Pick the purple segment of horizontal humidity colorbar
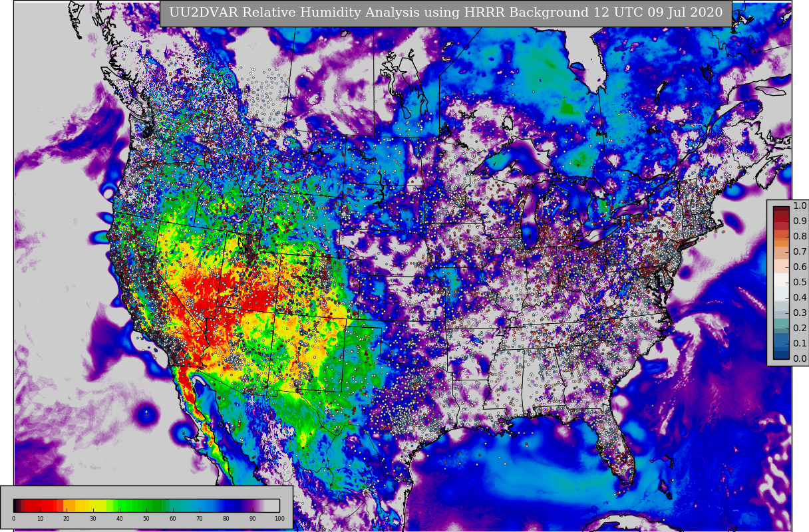 (253, 505)
